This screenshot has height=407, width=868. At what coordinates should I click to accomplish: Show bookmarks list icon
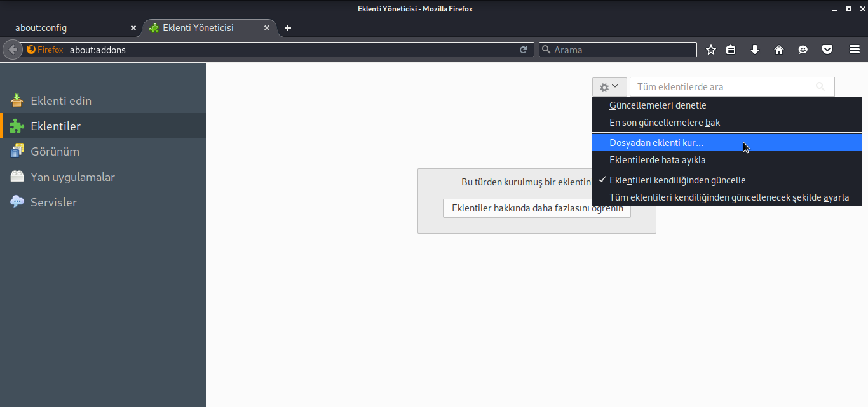[731, 50]
